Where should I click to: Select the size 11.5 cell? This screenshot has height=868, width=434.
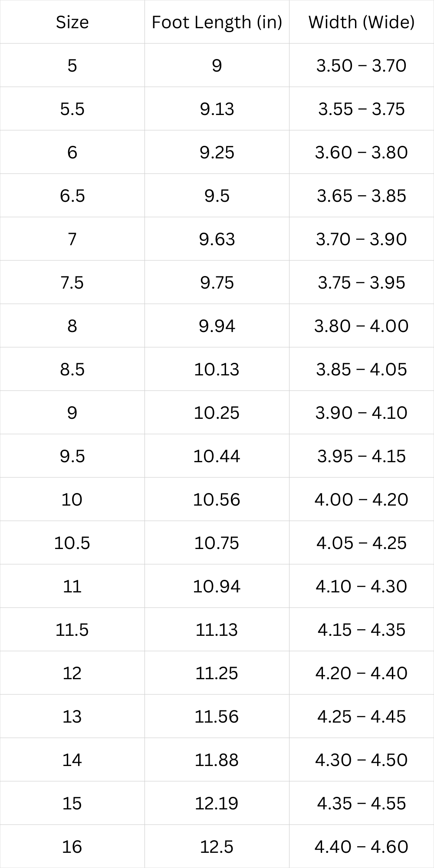72,630
